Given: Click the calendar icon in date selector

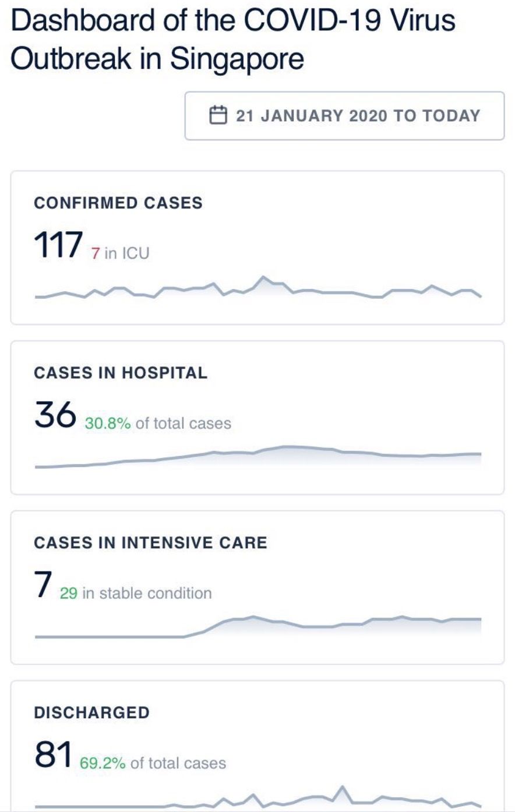Looking at the screenshot, I should point(217,115).
